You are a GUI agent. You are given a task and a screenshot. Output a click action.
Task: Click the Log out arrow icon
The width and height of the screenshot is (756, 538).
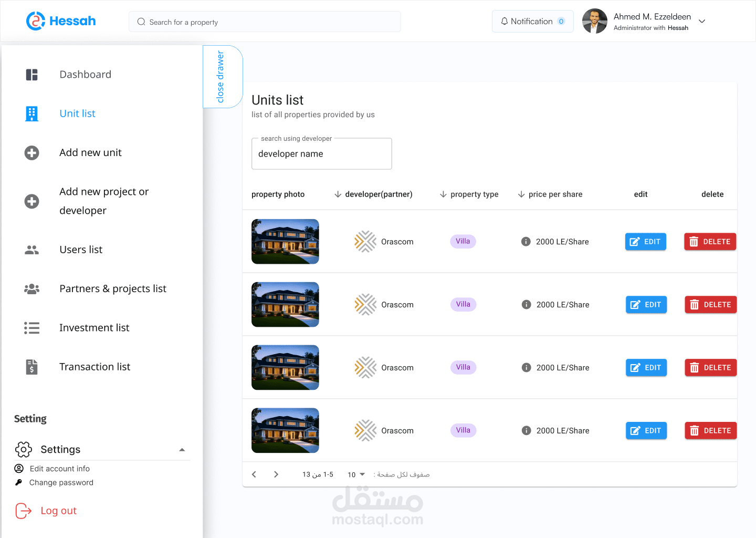(x=24, y=511)
